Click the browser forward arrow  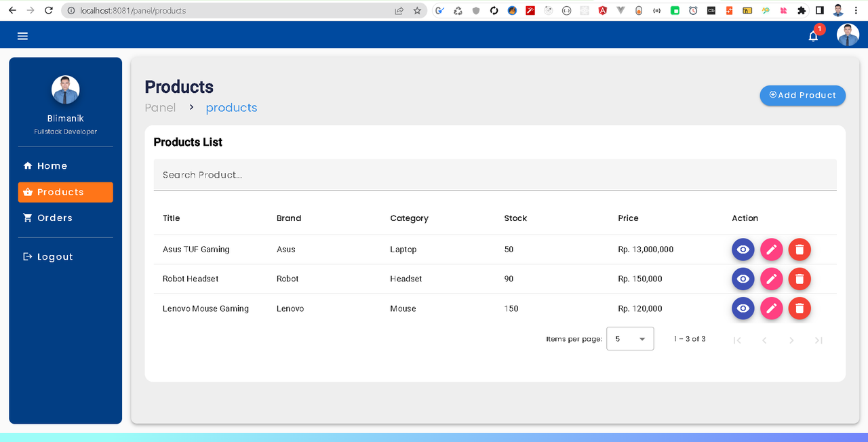point(30,10)
